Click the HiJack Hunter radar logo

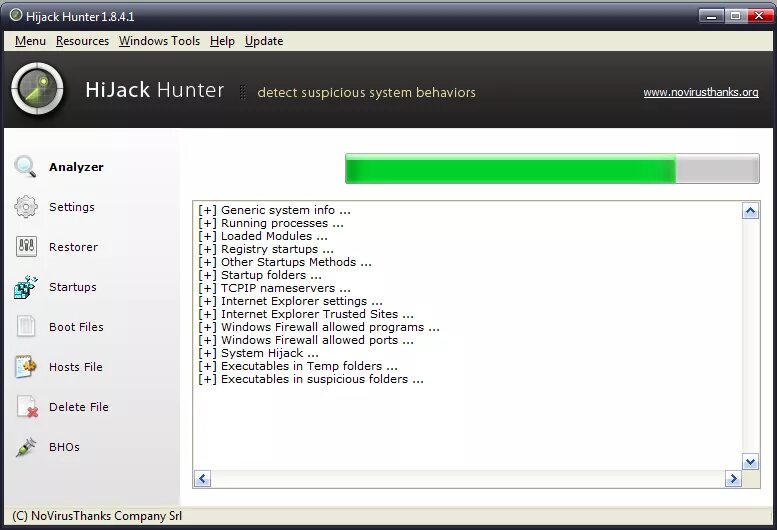point(38,89)
